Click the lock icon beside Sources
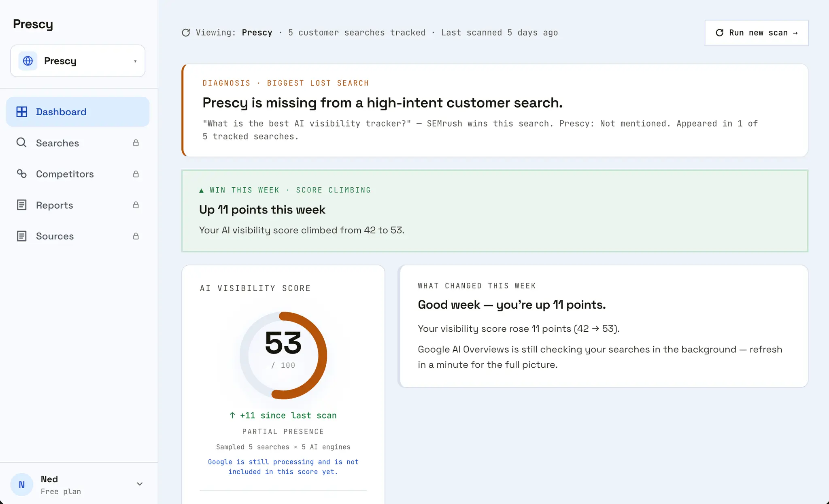 [136, 236]
